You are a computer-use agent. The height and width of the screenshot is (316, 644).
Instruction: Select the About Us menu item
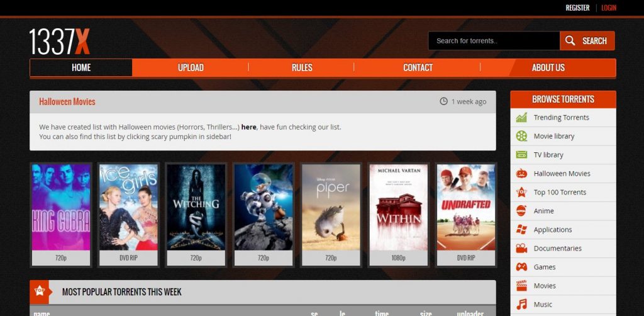pyautogui.click(x=548, y=67)
